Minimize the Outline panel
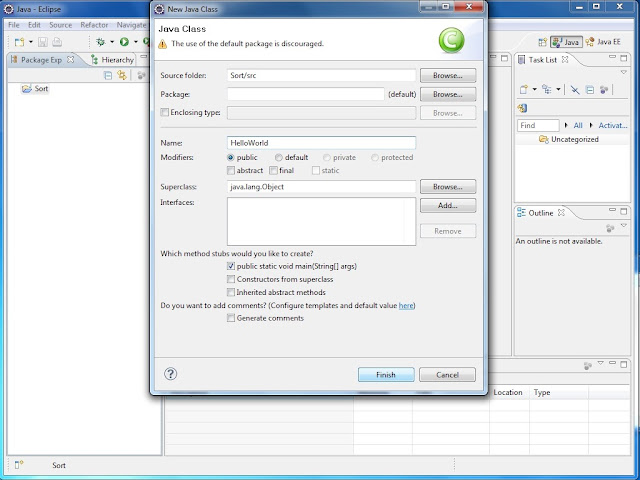 click(x=612, y=211)
